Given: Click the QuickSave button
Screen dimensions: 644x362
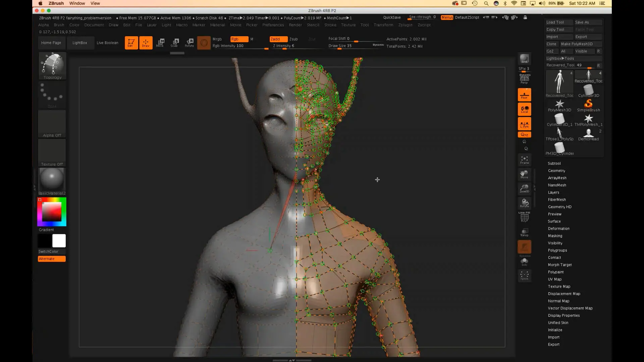Looking at the screenshot, I should click(x=392, y=17).
